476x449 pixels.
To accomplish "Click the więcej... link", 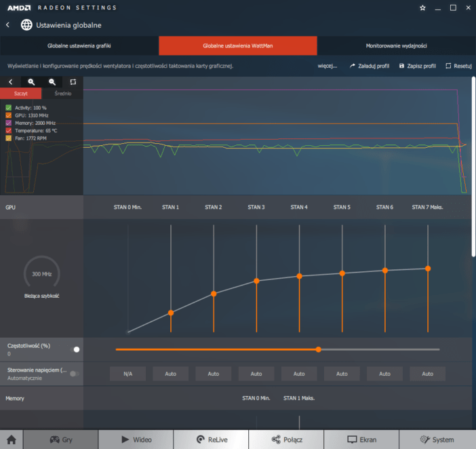I will [328, 66].
